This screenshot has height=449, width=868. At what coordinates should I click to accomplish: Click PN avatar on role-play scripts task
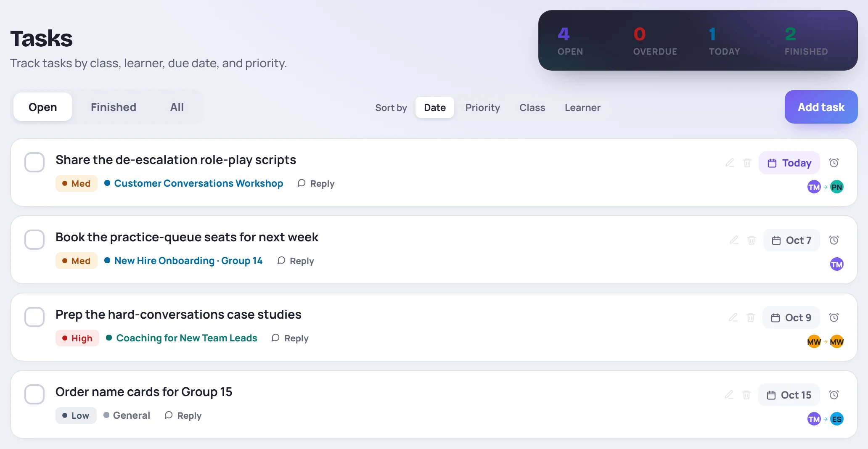coord(837,187)
